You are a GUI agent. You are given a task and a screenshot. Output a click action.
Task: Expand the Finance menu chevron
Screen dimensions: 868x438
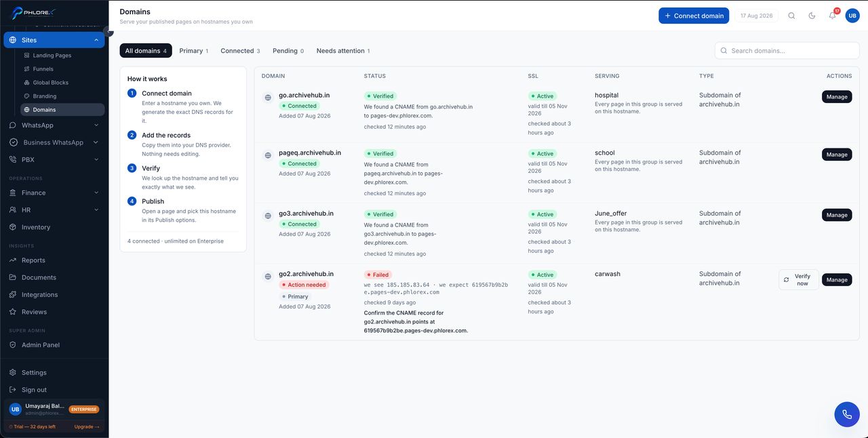[x=96, y=193]
